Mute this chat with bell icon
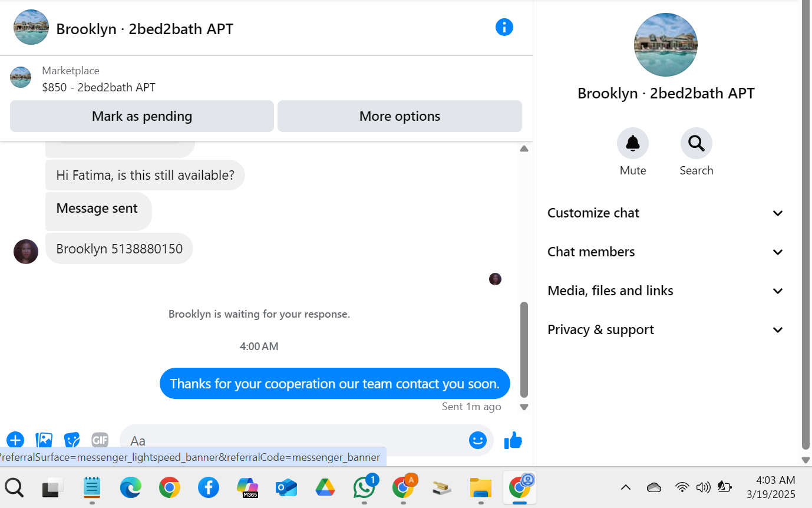Screen dimensions: 812x508 pos(633,143)
